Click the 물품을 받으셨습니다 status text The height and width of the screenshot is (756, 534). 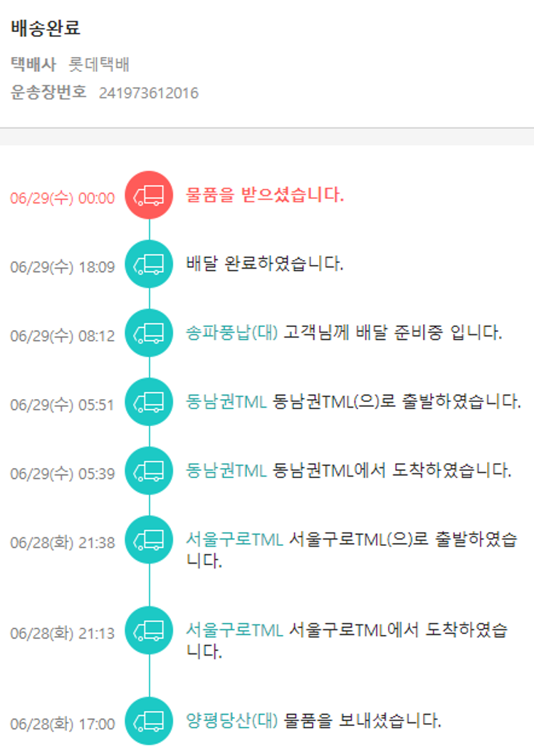pyautogui.click(x=265, y=195)
